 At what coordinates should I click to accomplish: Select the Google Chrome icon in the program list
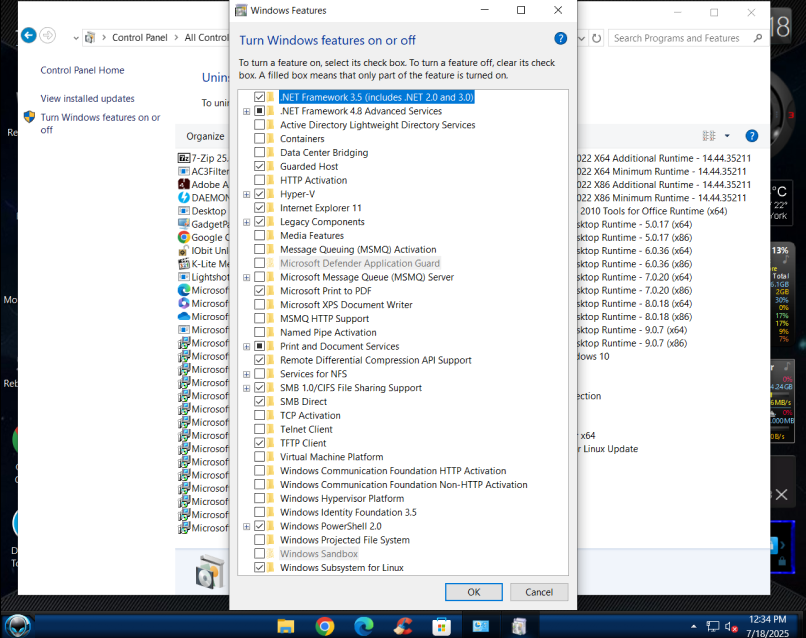pyautogui.click(x=184, y=237)
